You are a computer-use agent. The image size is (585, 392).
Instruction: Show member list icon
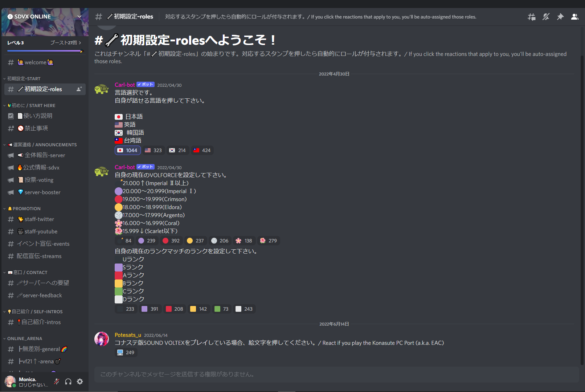(575, 17)
